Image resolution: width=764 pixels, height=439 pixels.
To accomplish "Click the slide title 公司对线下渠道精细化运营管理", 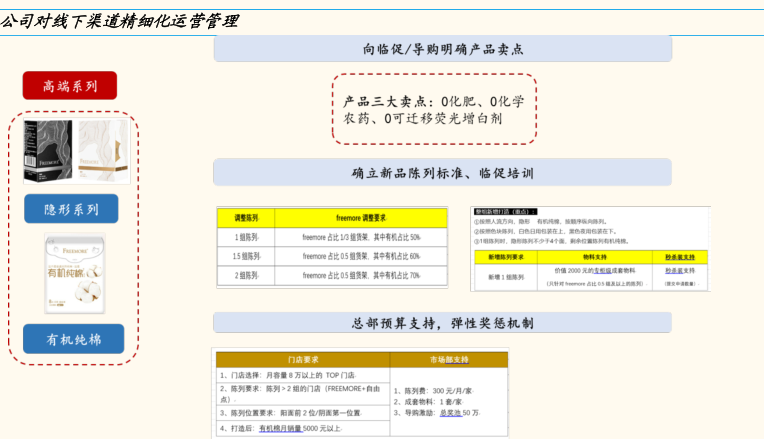I will 120,20.
